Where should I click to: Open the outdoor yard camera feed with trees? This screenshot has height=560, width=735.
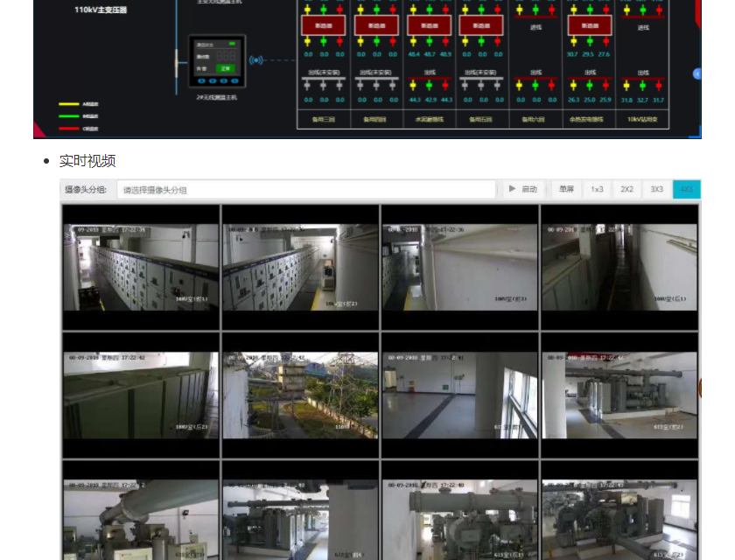pos(300,395)
